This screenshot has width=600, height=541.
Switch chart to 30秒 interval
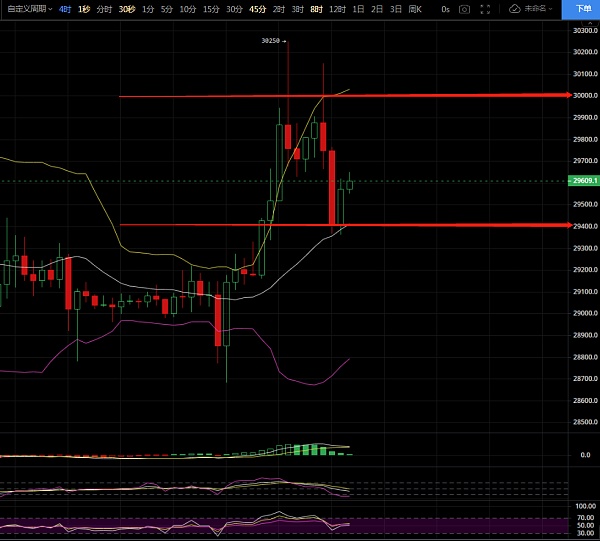[127, 9]
